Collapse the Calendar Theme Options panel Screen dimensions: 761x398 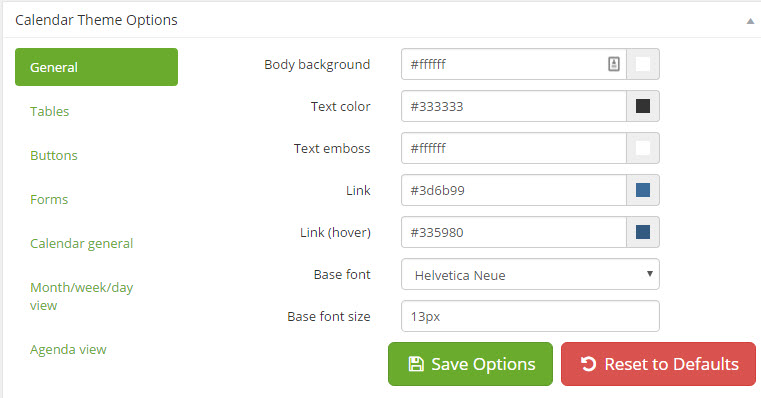[x=750, y=21]
